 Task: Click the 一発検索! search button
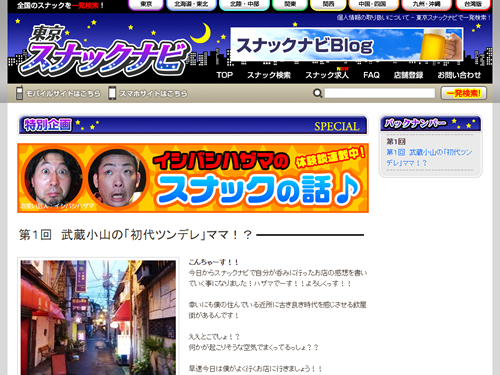click(x=464, y=93)
